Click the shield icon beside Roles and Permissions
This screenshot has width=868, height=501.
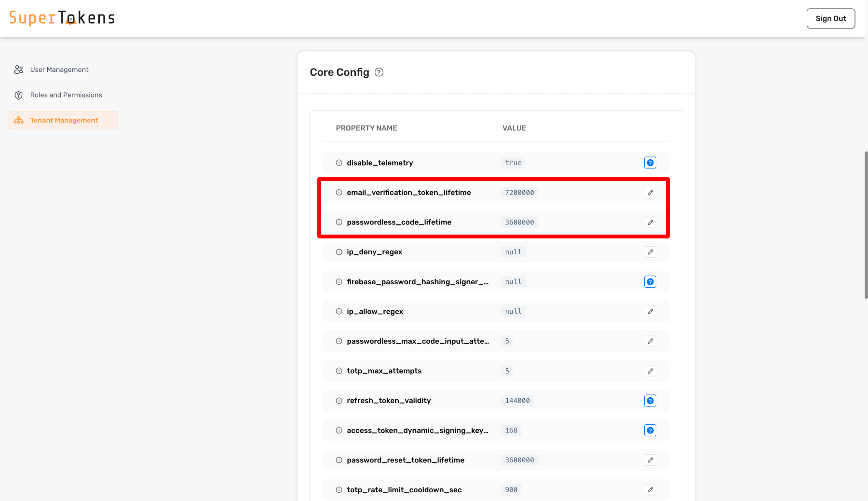coord(18,95)
